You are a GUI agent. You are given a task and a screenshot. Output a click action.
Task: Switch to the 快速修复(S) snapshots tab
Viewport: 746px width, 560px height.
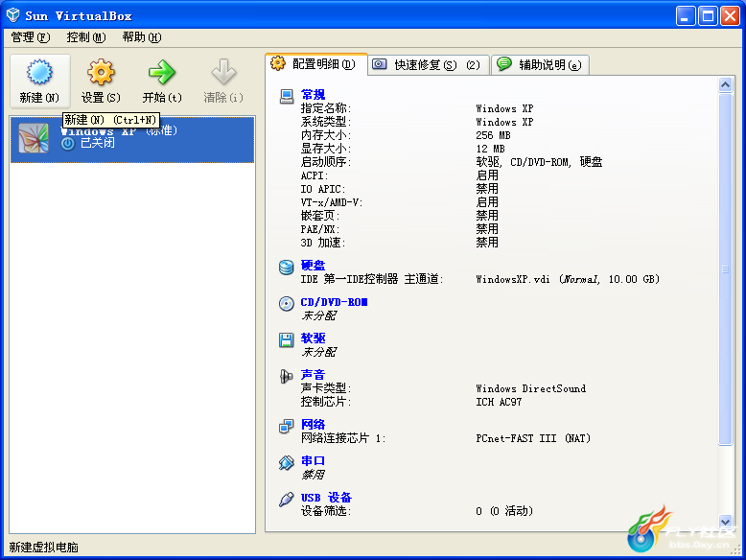[429, 64]
